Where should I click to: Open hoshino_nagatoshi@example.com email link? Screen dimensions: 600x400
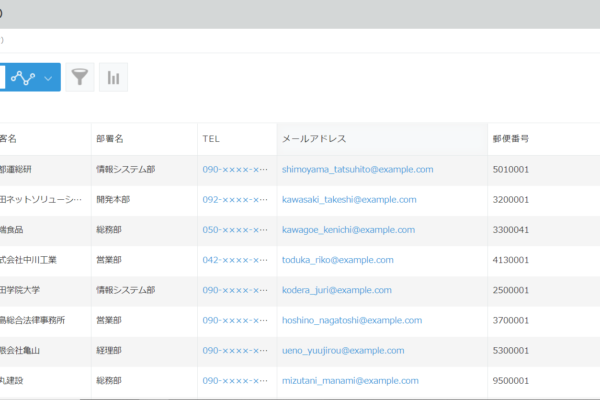(353, 320)
